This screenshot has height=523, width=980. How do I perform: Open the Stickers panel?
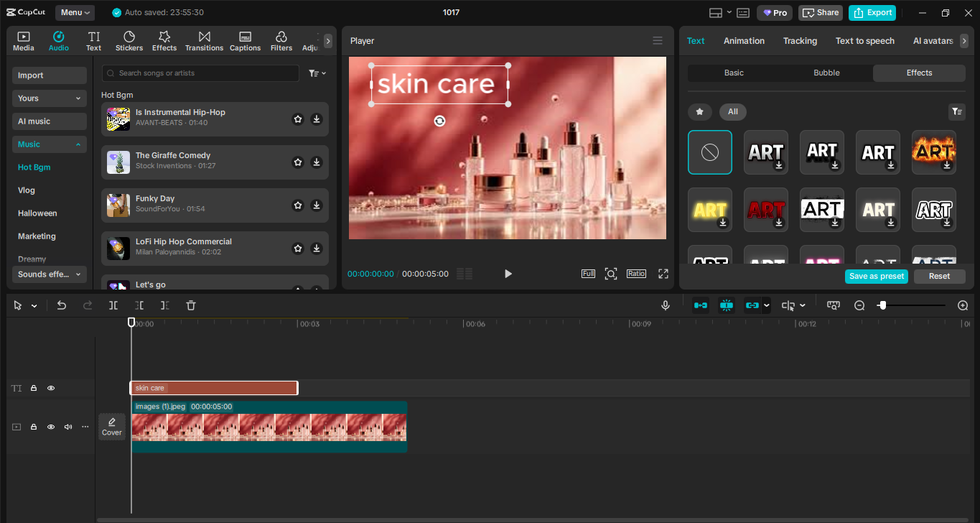(x=129, y=40)
